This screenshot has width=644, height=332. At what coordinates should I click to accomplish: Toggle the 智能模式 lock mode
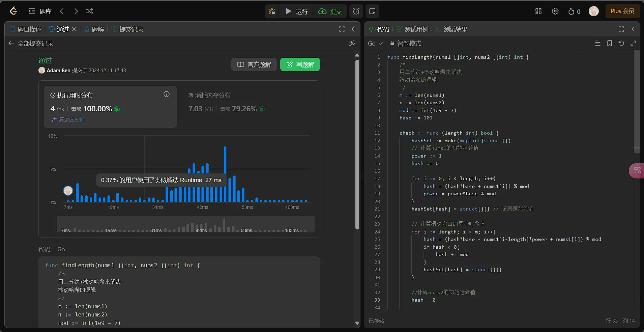point(406,43)
